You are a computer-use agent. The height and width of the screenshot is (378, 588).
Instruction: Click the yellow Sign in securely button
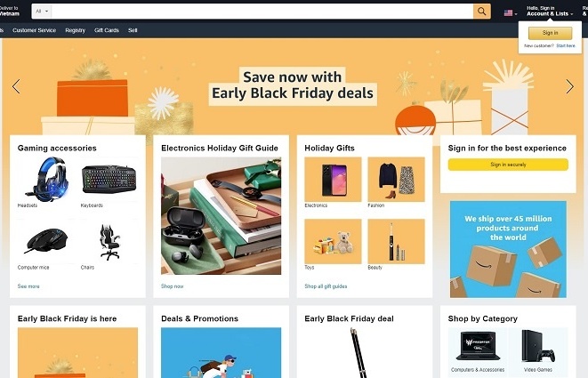point(508,165)
